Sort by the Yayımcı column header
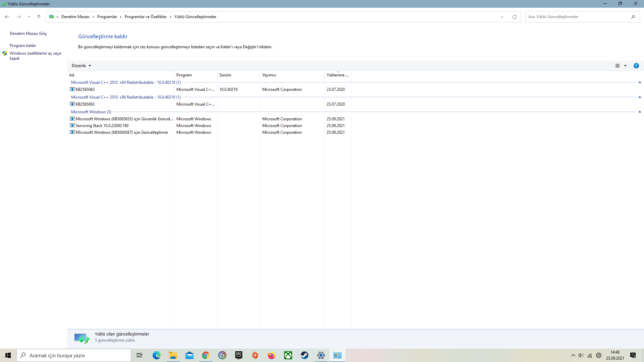Image resolution: width=644 pixels, height=362 pixels. click(269, 75)
